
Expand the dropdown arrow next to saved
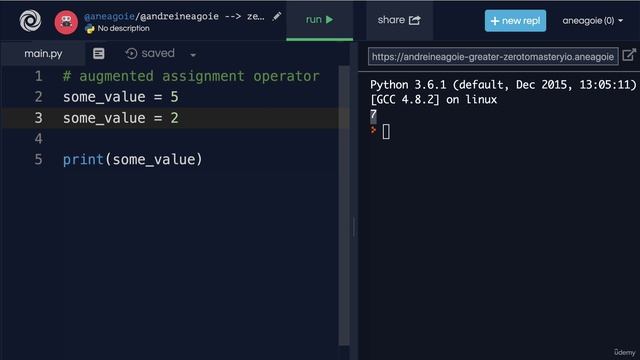pos(193,54)
